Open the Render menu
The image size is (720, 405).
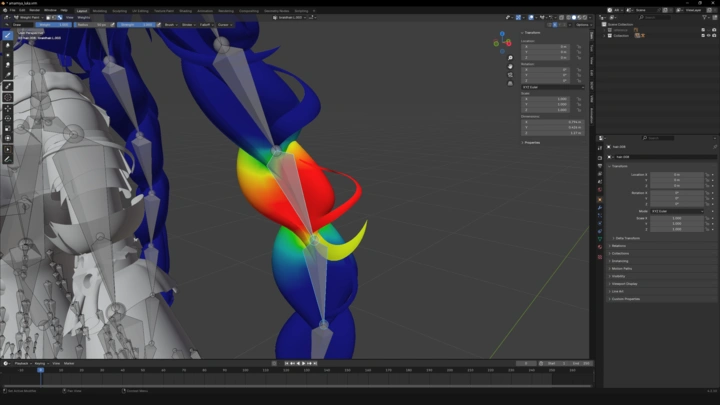tap(34, 10)
